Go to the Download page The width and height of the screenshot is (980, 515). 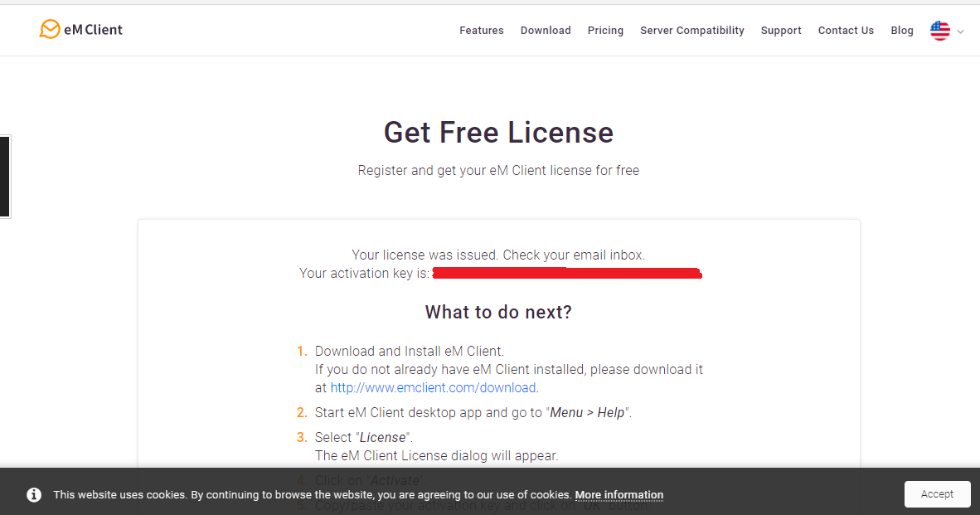546,30
